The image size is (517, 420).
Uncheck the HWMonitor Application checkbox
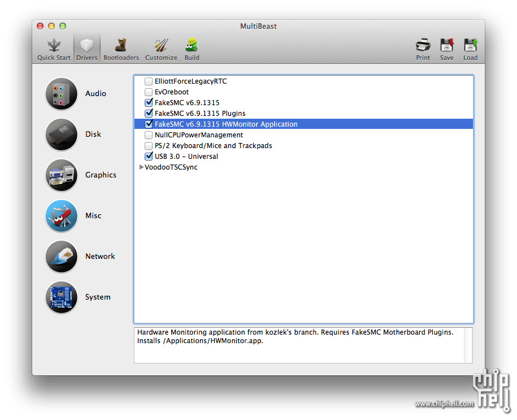pyautogui.click(x=149, y=124)
